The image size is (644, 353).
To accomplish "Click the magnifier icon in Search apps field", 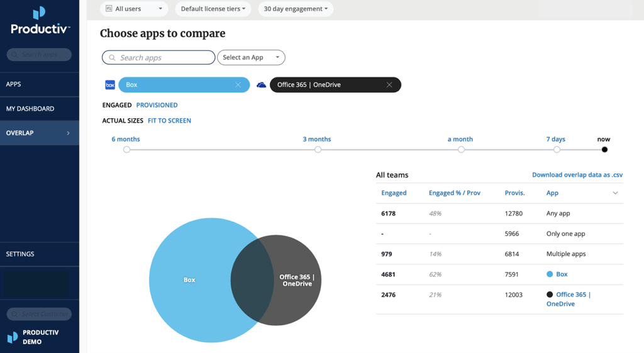I will [x=112, y=57].
